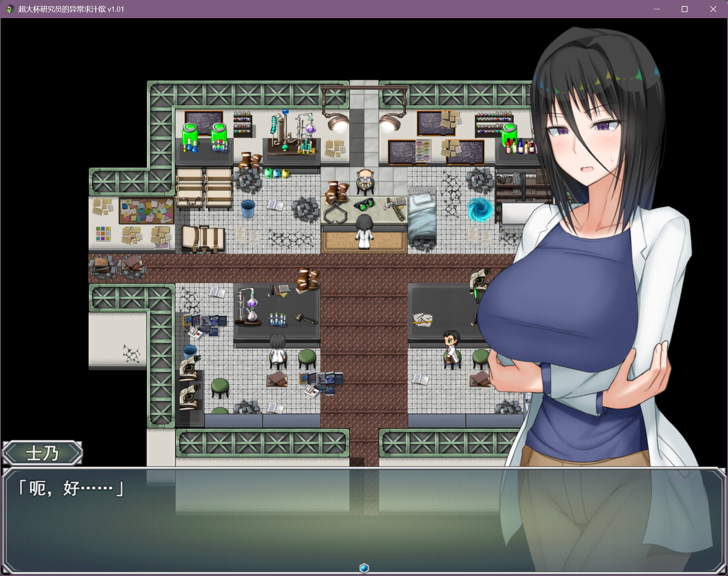Maximize the game window
This screenshot has height=576, width=728.
(684, 9)
